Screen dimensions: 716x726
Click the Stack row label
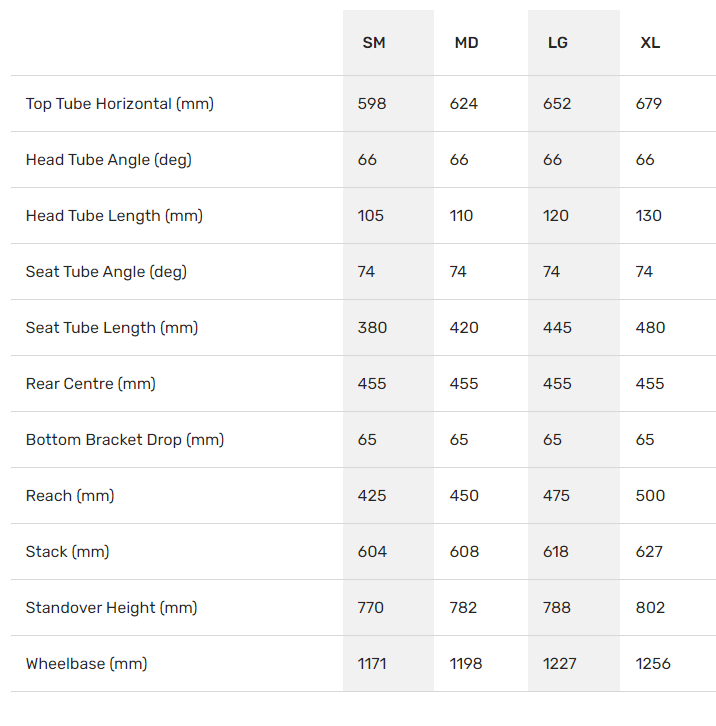[68, 552]
